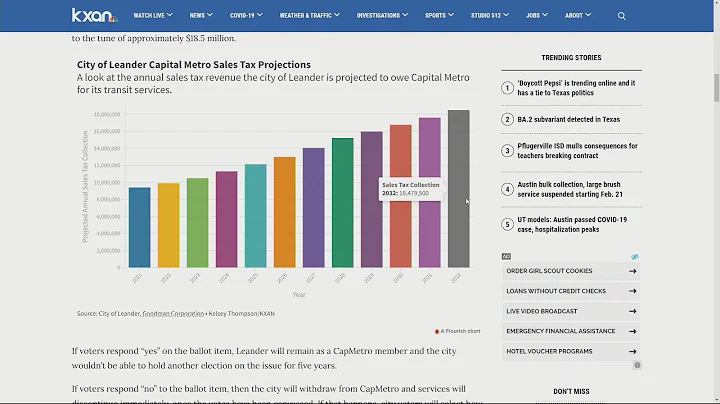Open the Goodman Corporation source link
This screenshot has width=720, height=404.
[173, 314]
